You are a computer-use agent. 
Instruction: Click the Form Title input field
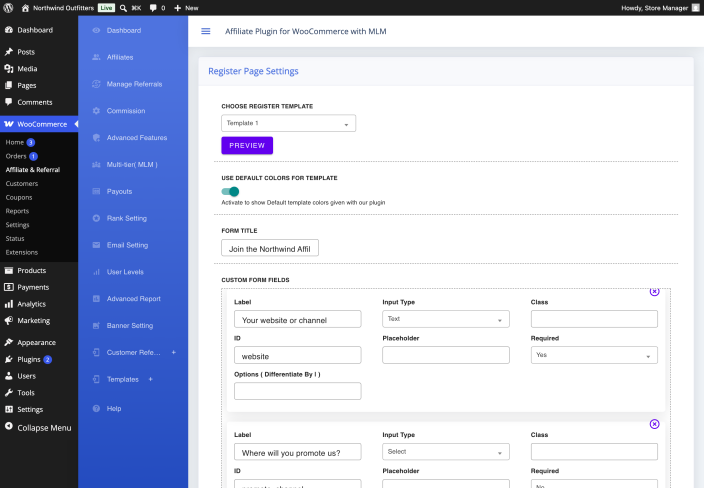pos(270,248)
